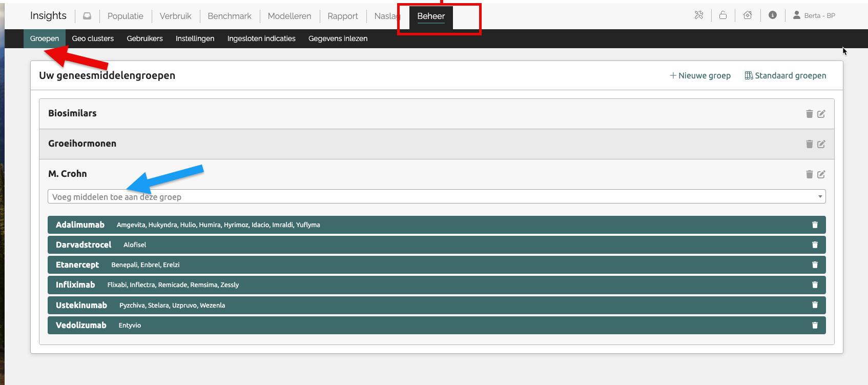
Task: Remove Etanercept from the group
Action: pos(815,265)
